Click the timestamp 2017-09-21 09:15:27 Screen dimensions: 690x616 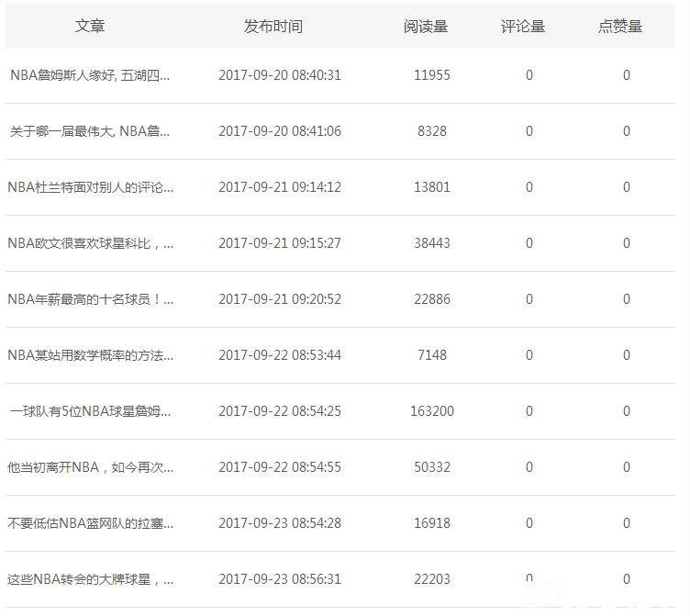point(280,243)
